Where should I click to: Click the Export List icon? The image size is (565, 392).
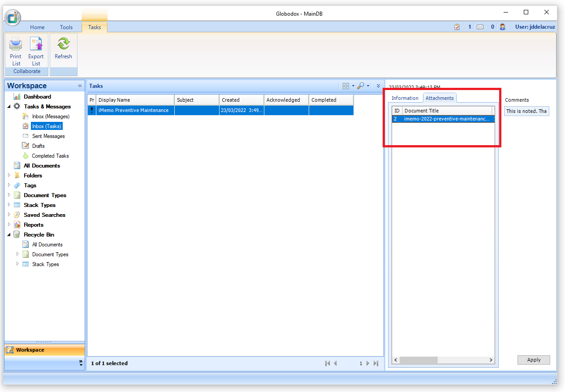(36, 44)
